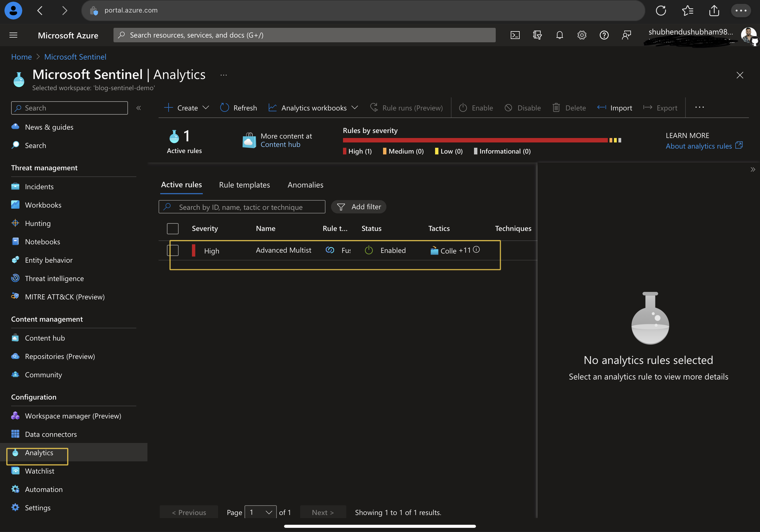The width and height of the screenshot is (760, 532).
Task: Focus the Azure global search box
Action: pyautogui.click(x=304, y=35)
